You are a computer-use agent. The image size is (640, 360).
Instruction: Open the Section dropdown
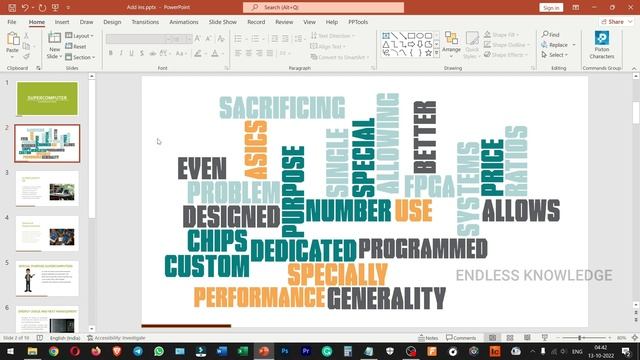[80, 57]
